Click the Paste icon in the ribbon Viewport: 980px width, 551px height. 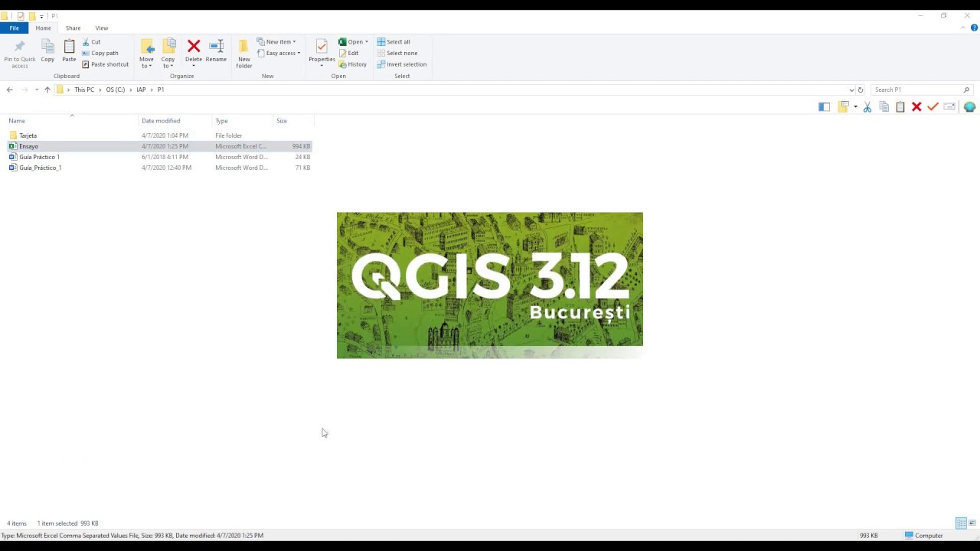coord(69,51)
